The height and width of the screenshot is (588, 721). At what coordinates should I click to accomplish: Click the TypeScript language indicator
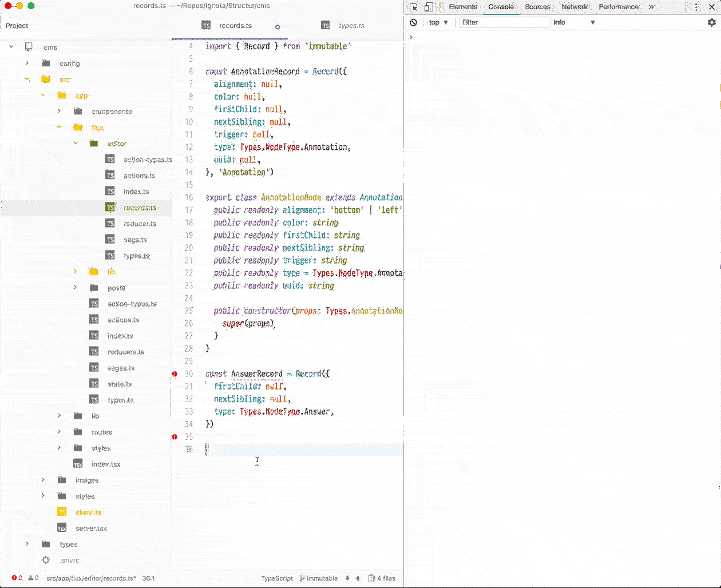click(276, 578)
